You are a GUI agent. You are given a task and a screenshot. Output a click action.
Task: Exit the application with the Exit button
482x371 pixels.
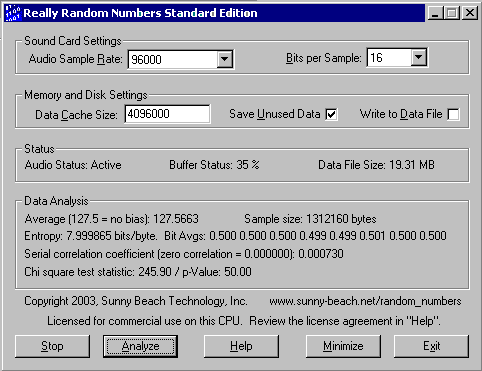click(431, 346)
